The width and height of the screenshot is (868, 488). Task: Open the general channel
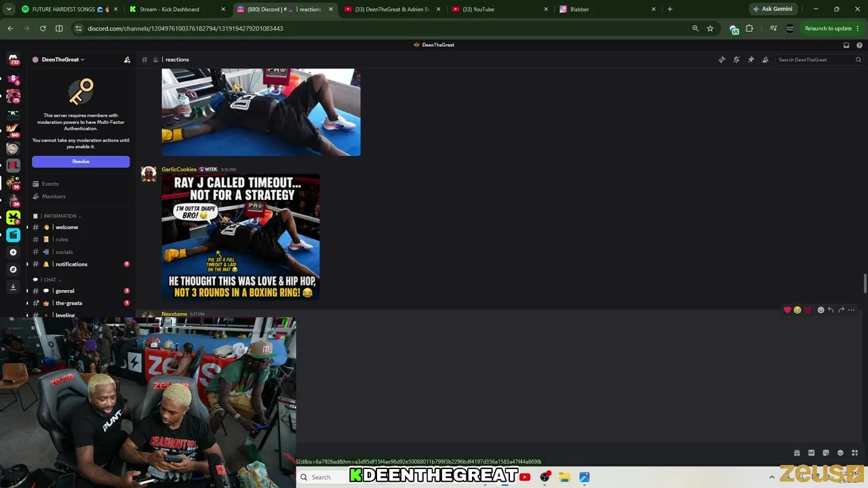click(81, 291)
